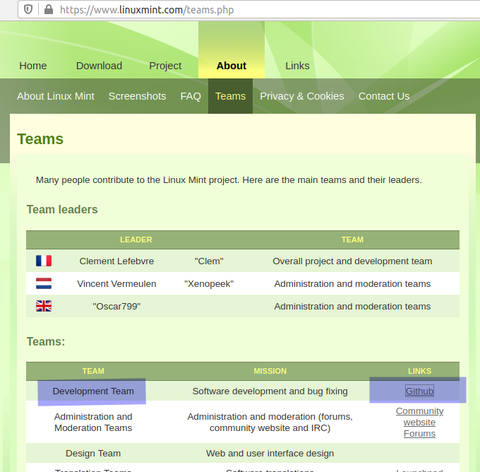Select the Teams submenu tab

click(230, 96)
